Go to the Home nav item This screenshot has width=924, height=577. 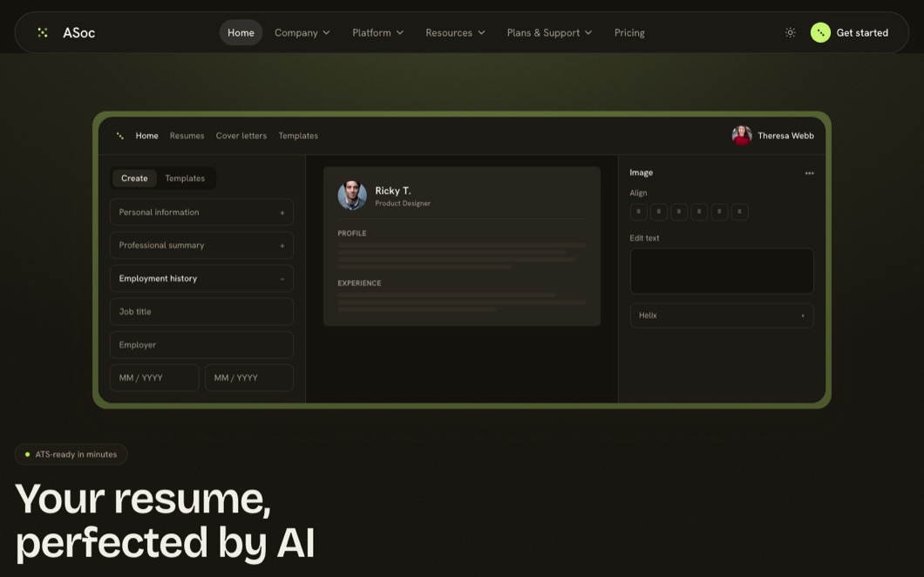pos(241,32)
